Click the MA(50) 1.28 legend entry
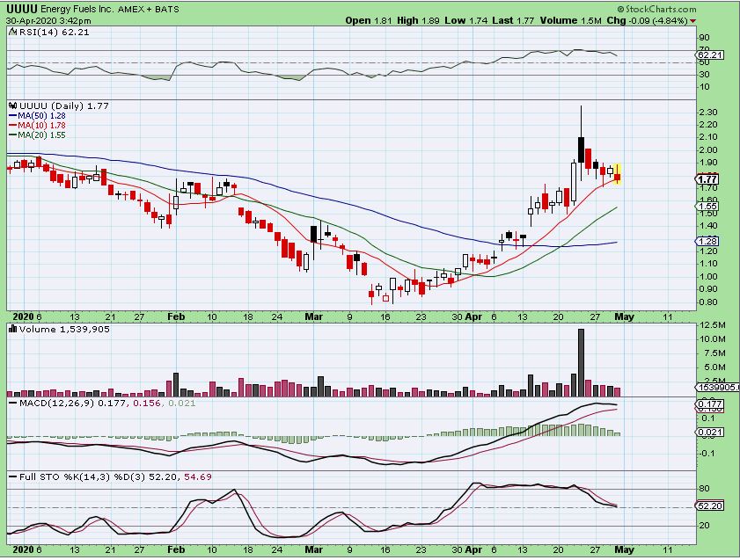 click(41, 115)
